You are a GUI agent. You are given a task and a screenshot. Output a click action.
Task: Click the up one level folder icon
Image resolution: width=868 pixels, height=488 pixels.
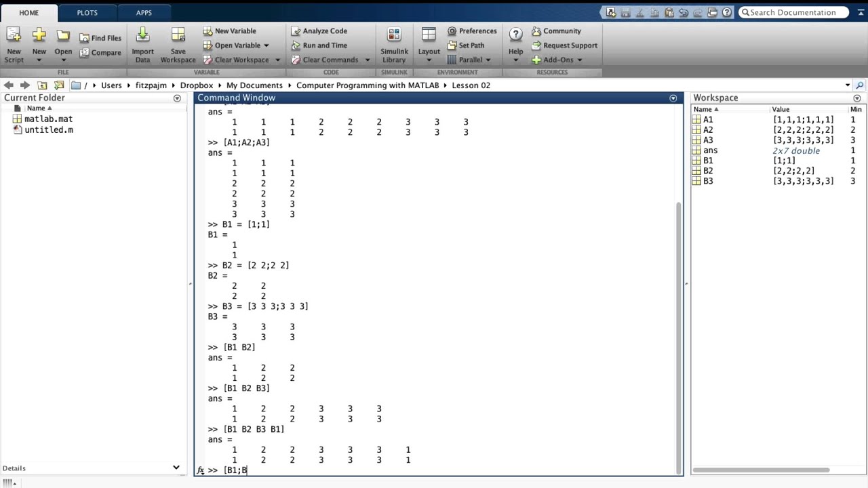tap(42, 85)
